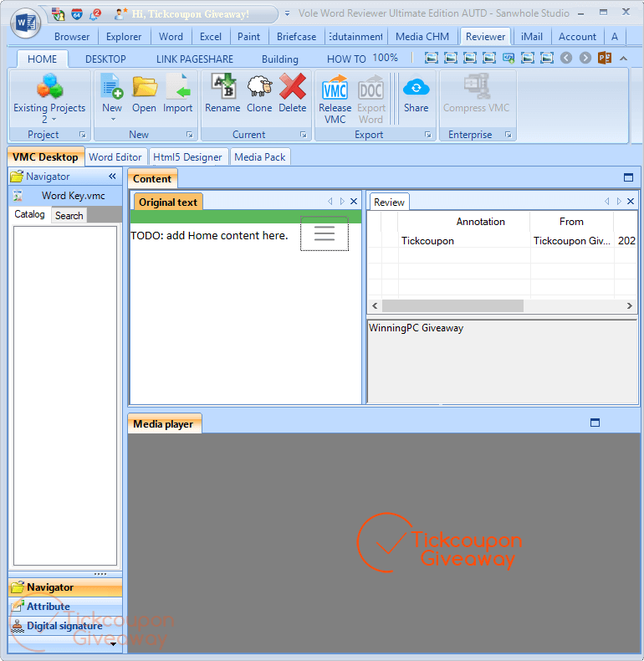Open the New group dialog launcher
The image size is (644, 661).
point(190,135)
